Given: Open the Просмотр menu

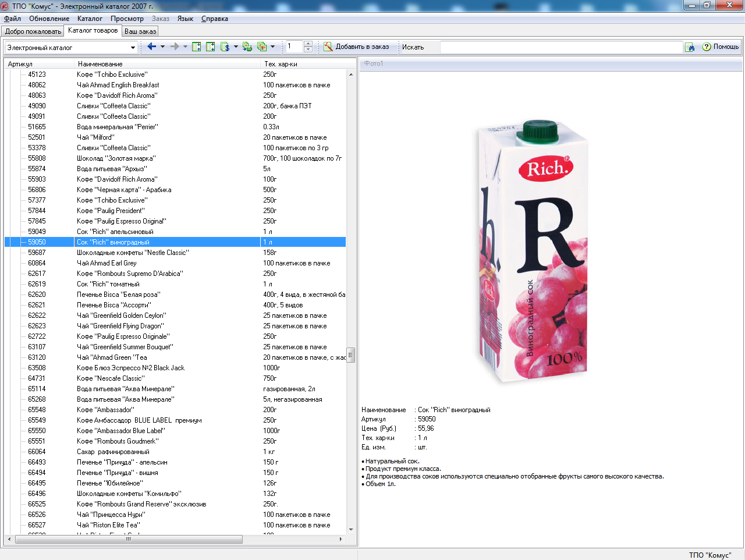Looking at the screenshot, I should 127,19.
